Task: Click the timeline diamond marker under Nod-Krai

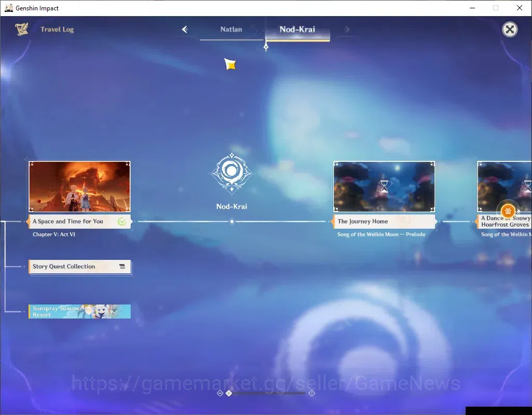Action: [232, 222]
